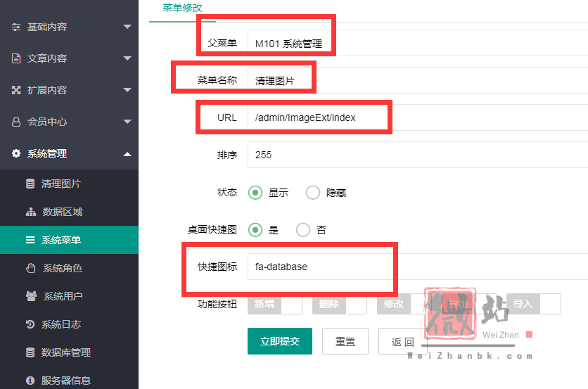Click the expand icon beside 扩展内容

pos(16,90)
